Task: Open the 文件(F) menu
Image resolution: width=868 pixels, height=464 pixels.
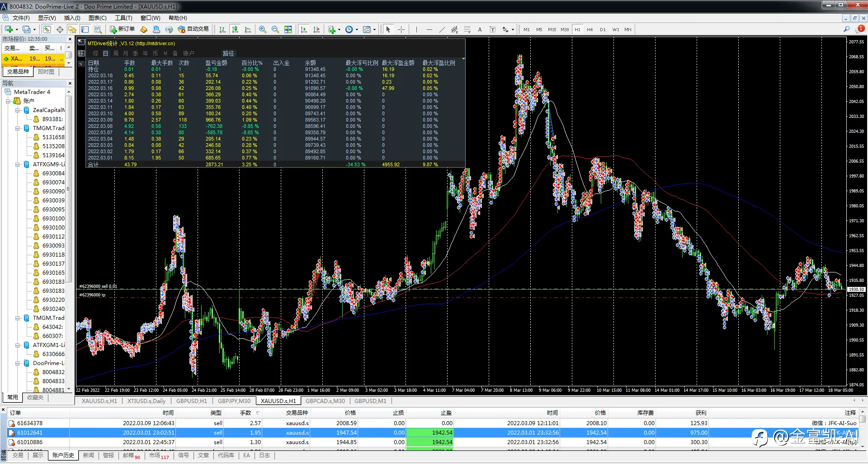Action: point(21,18)
